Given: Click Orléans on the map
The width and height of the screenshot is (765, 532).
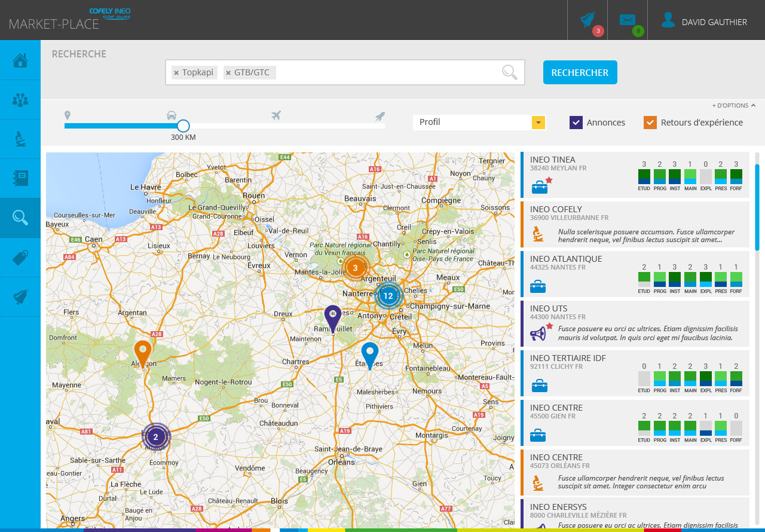Looking at the screenshot, I should [x=341, y=461].
